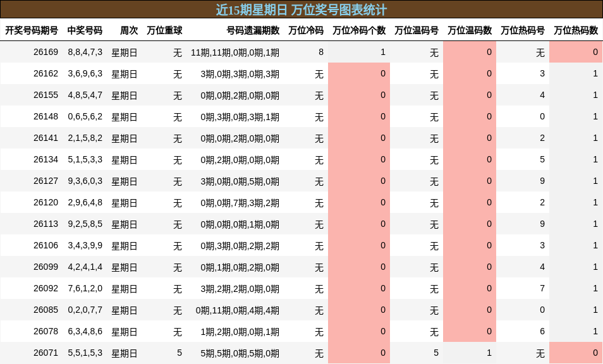Click omission cell 3期,0期,0期,5期,0期
Screen dimensions: 603x364
(240, 182)
